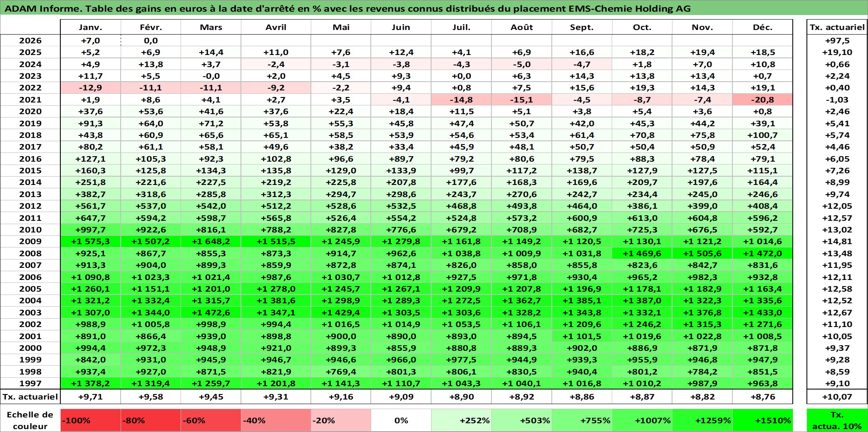The width and height of the screenshot is (868, 432).
Task: Select the Août column header
Action: click(522, 27)
